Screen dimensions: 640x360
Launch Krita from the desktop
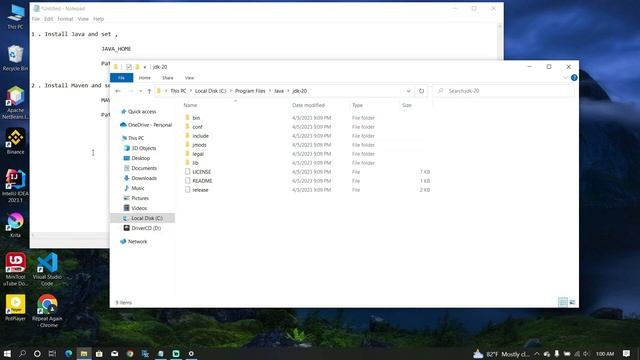pos(16,225)
